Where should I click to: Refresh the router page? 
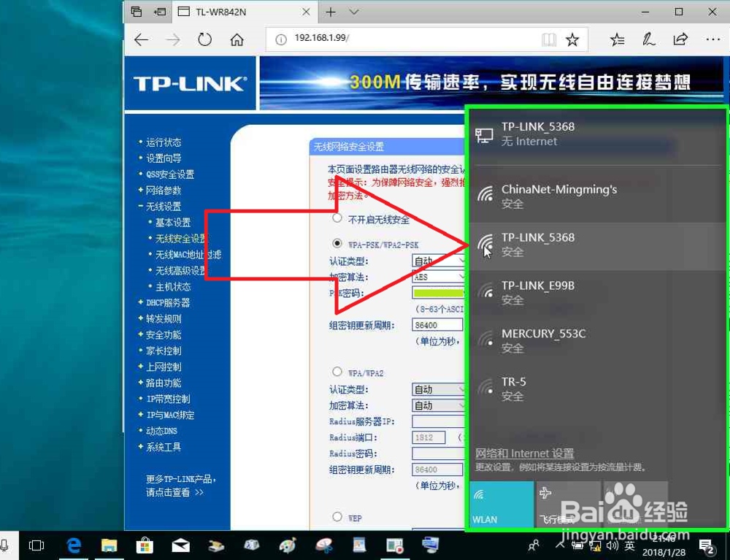tap(204, 39)
